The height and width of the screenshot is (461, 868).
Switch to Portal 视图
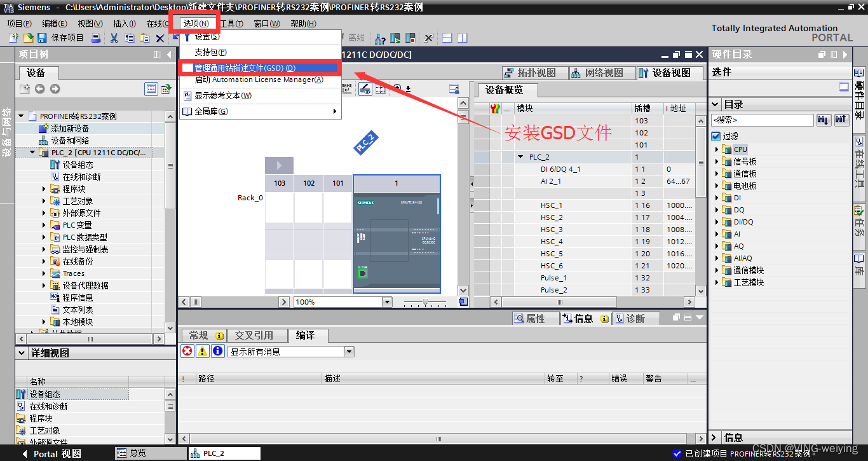pyautogui.click(x=52, y=453)
